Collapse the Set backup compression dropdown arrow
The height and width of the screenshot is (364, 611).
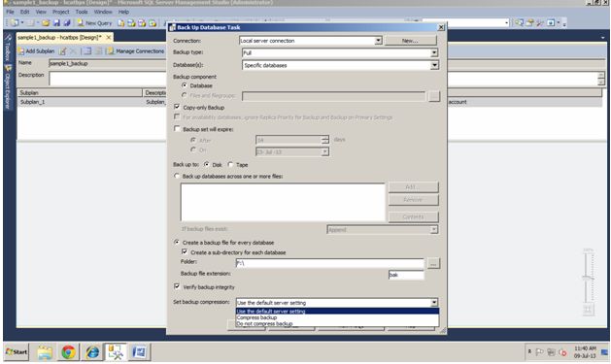click(x=434, y=303)
